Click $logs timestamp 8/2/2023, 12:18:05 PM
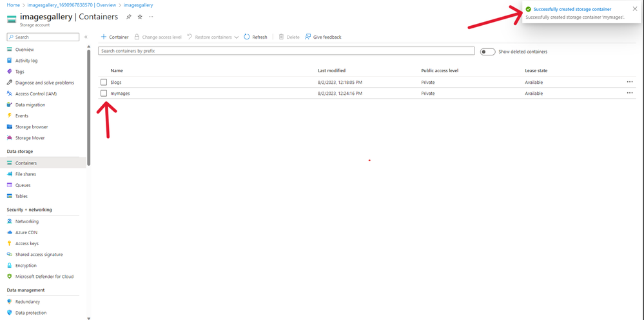This screenshot has height=320, width=644. [340, 82]
